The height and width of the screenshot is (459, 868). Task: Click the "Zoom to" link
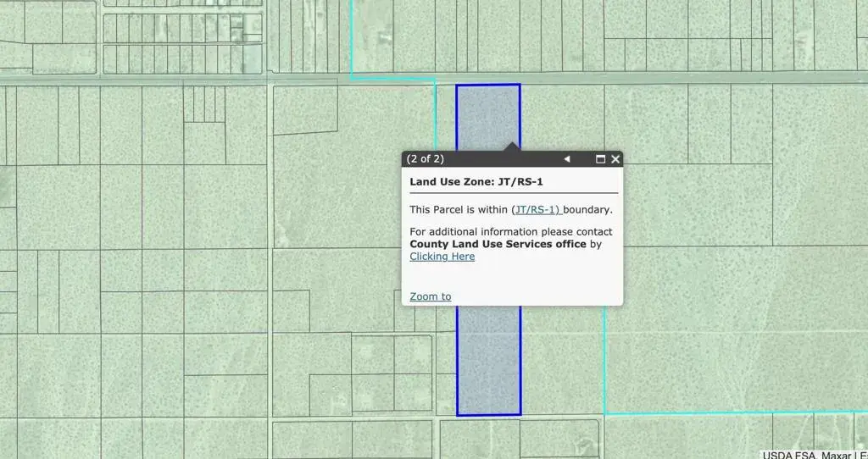coord(430,296)
